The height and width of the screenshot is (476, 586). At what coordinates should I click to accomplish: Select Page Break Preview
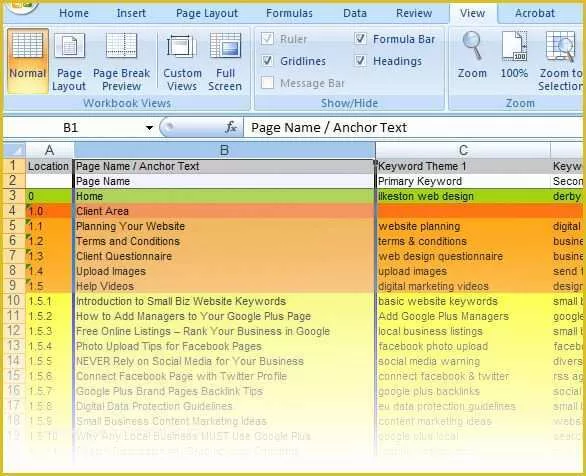121,62
